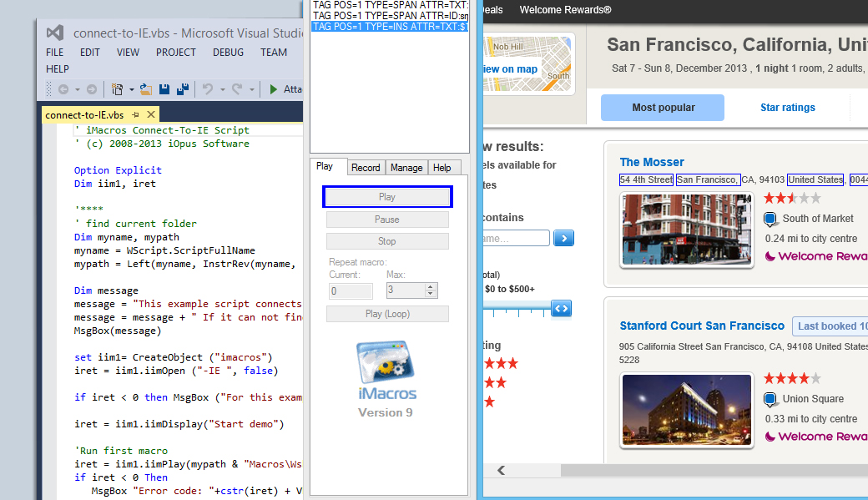The height and width of the screenshot is (500, 868).
Task: Click the Play (Loop) button
Action: click(387, 314)
